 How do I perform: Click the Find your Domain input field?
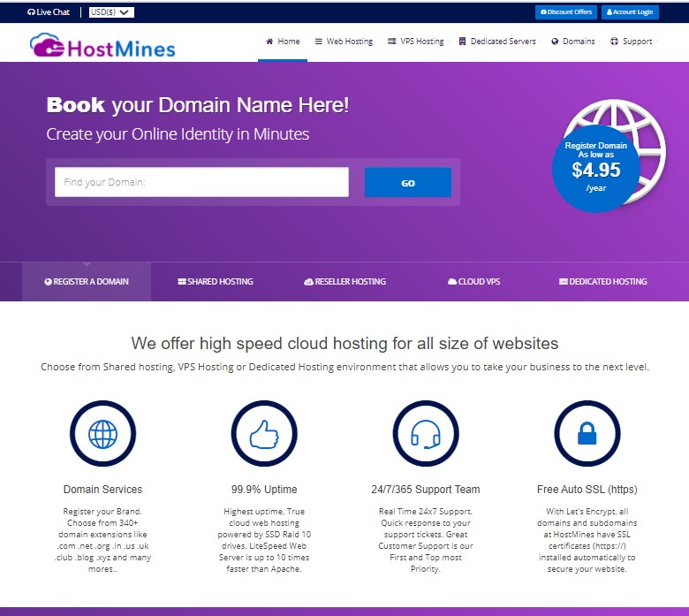tap(201, 182)
